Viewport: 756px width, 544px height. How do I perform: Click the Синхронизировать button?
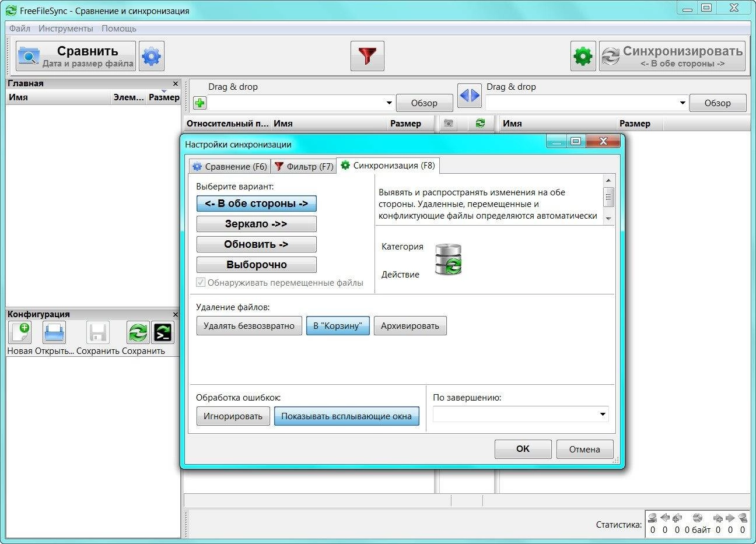pos(672,56)
